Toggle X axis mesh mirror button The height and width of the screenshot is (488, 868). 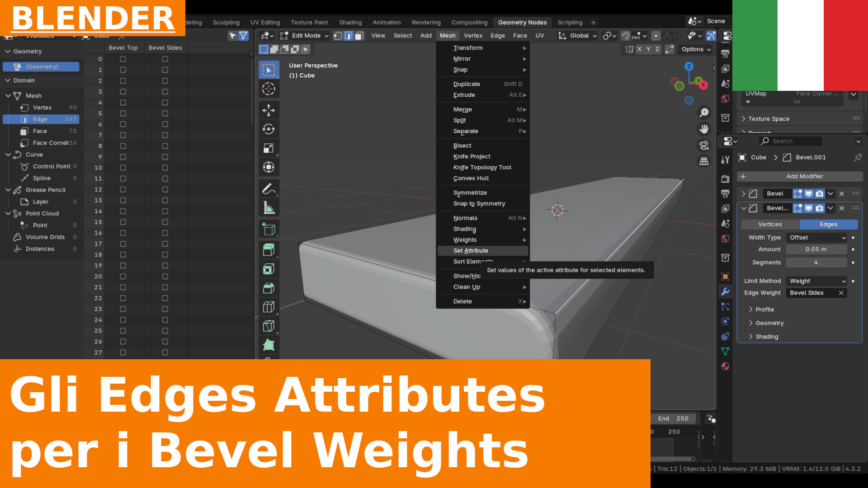pyautogui.click(x=639, y=49)
